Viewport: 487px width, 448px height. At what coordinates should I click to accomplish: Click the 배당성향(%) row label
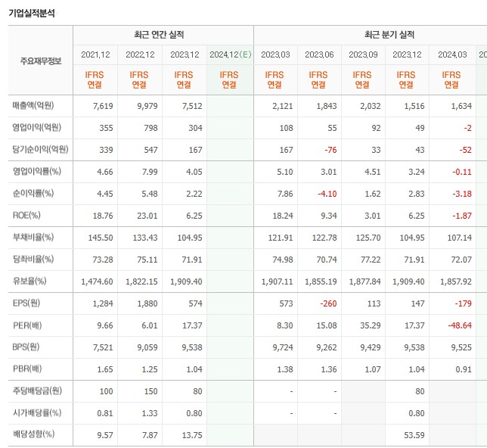click(x=33, y=434)
